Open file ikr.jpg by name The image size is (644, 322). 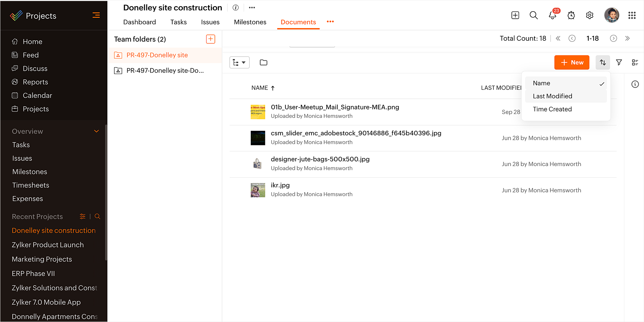point(280,185)
